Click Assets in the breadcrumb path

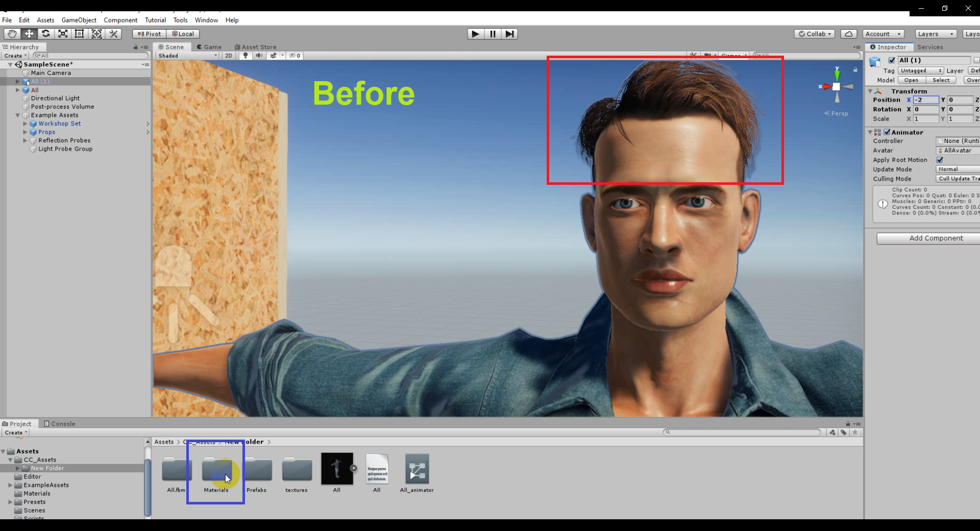[164, 442]
